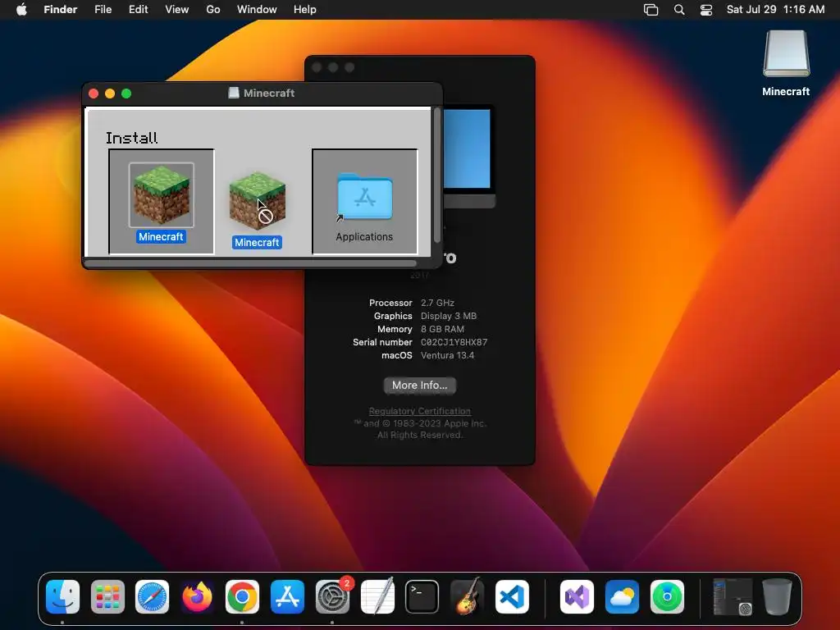Select the Minecraft app in the left box

point(162,195)
